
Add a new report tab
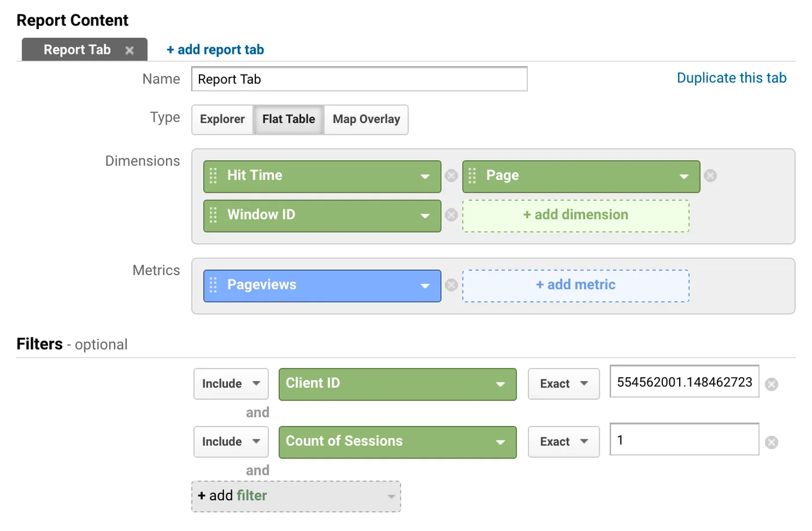coord(215,50)
